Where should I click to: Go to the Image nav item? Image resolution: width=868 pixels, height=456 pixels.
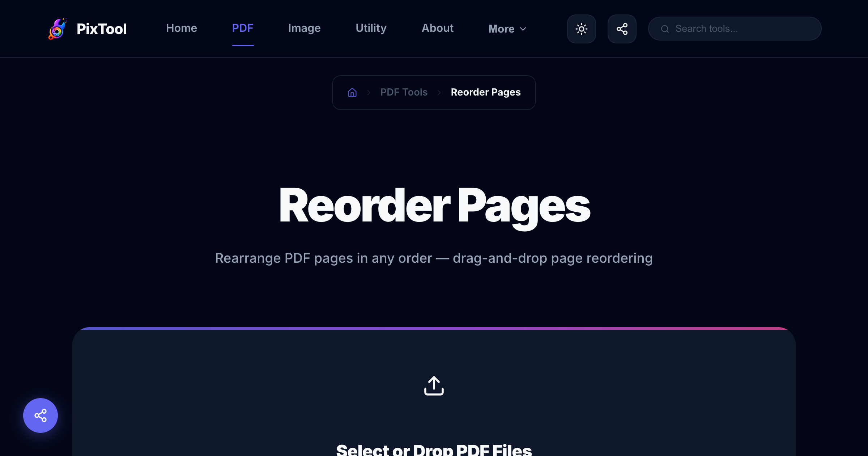(304, 28)
